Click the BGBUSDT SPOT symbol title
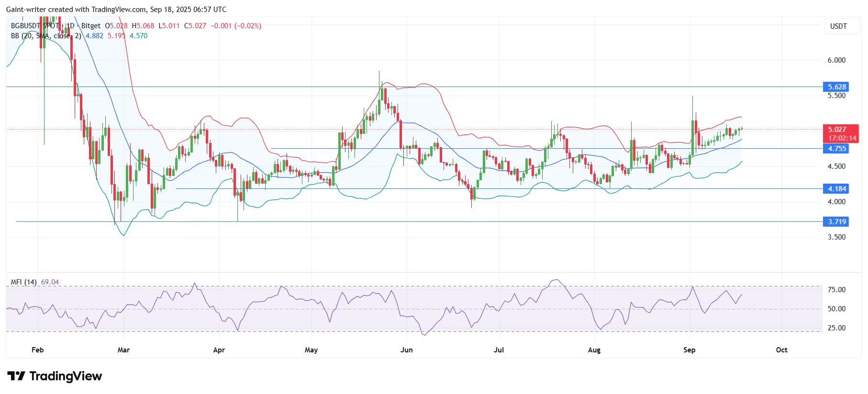The image size is (868, 394). click(x=35, y=26)
